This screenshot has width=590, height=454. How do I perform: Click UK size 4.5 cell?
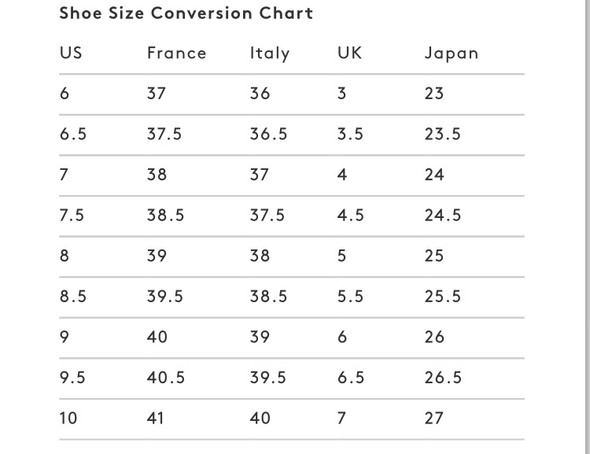tap(350, 215)
